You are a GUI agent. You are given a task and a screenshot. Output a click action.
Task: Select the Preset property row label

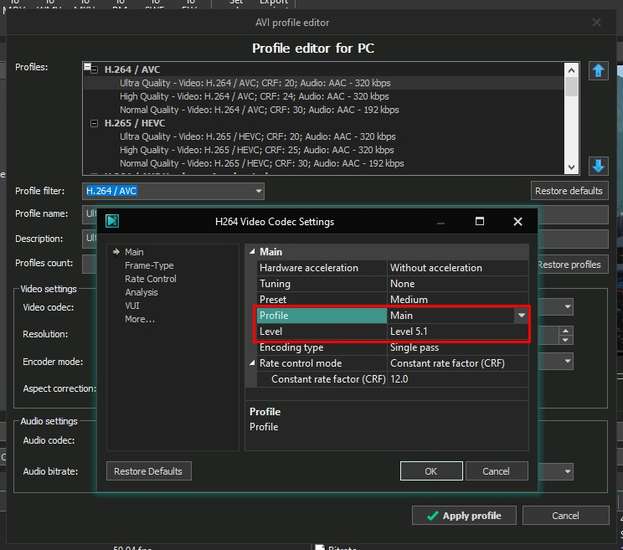tap(321, 300)
